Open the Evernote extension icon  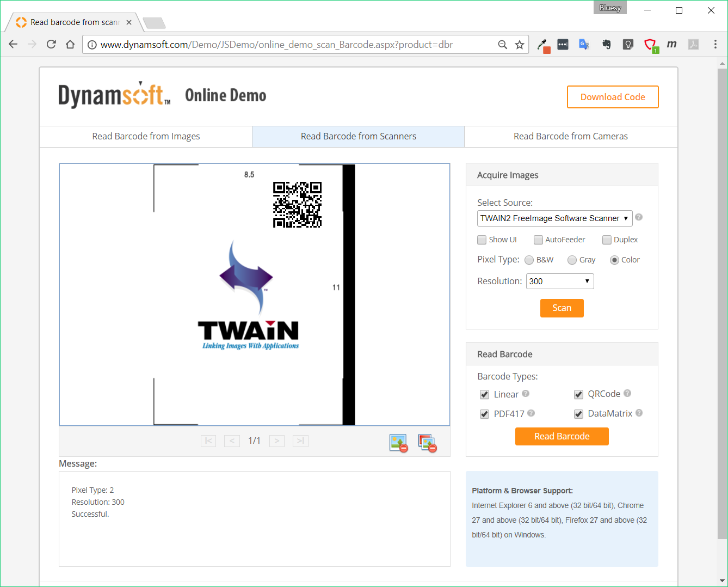(x=606, y=45)
